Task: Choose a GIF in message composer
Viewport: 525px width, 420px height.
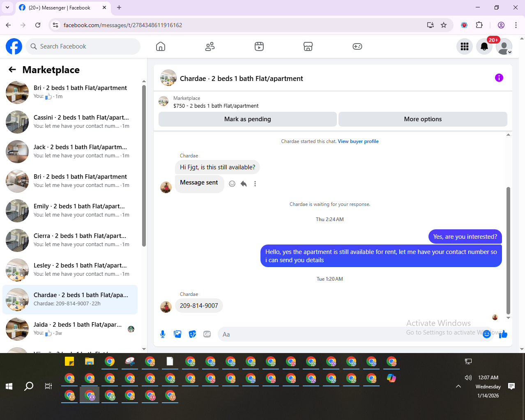Action: (207, 334)
